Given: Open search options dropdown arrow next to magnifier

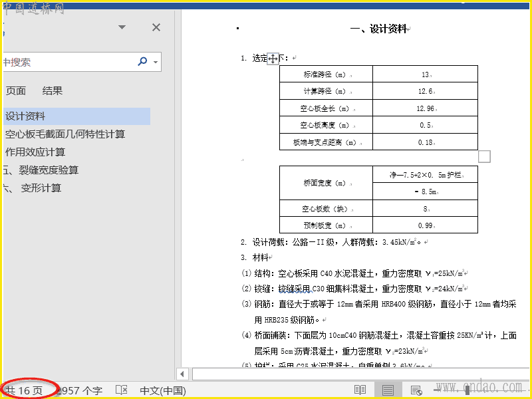Looking at the screenshot, I should [156, 62].
